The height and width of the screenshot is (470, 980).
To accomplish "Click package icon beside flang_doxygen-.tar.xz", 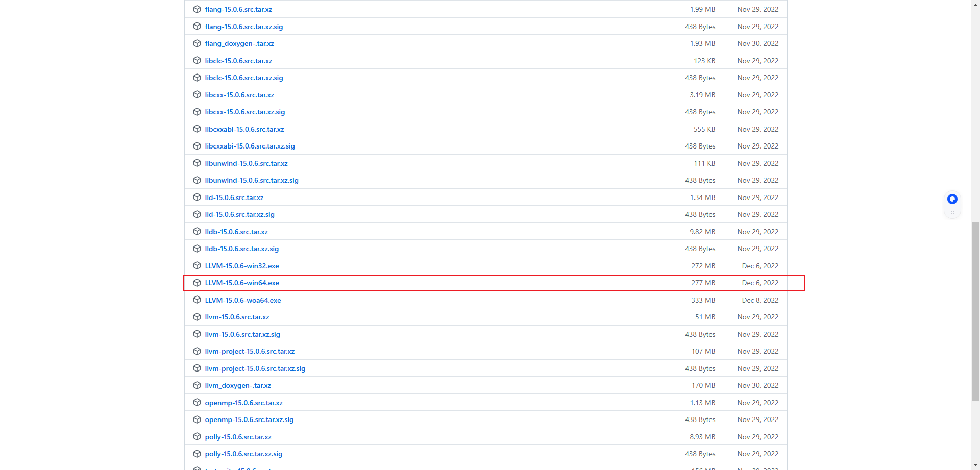I will pos(197,43).
